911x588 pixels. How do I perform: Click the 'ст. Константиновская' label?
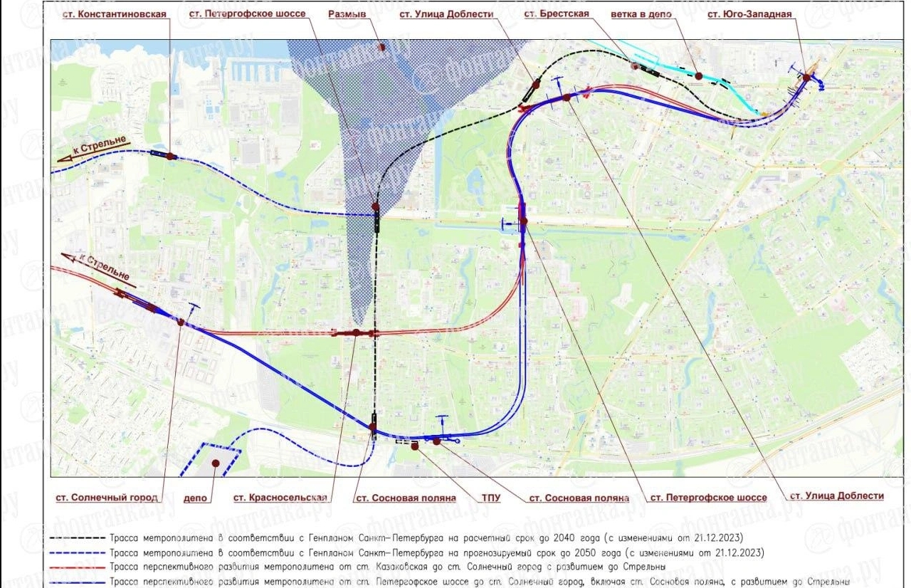click(x=115, y=14)
